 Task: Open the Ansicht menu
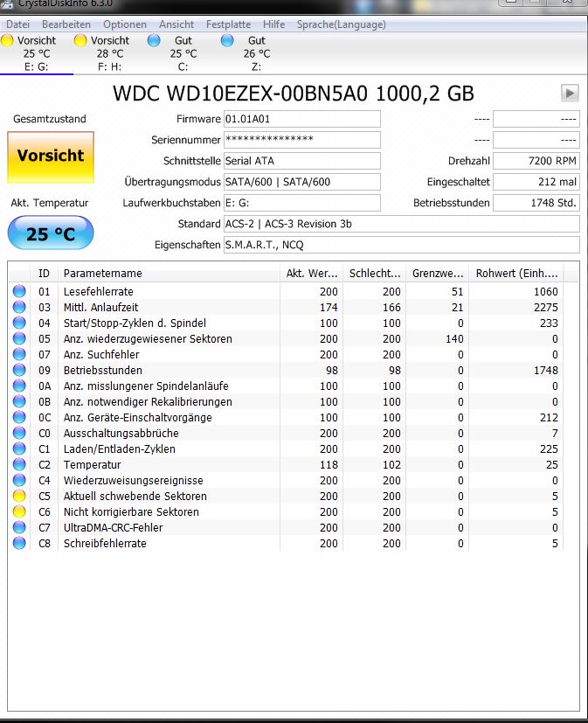point(176,24)
